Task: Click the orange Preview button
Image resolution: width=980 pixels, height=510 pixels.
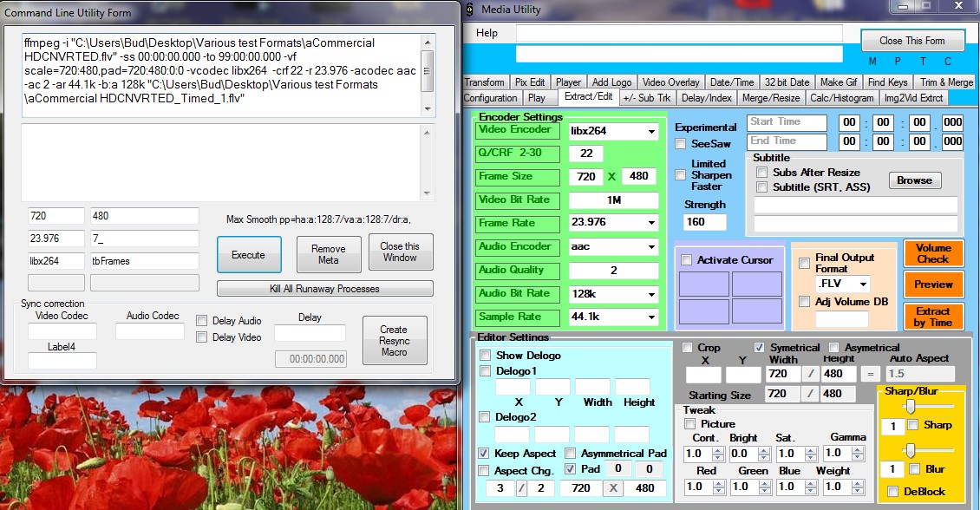Action: pyautogui.click(x=933, y=284)
